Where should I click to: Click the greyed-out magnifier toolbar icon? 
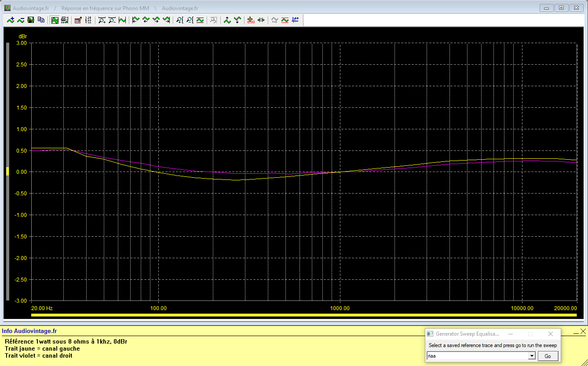tap(213, 20)
